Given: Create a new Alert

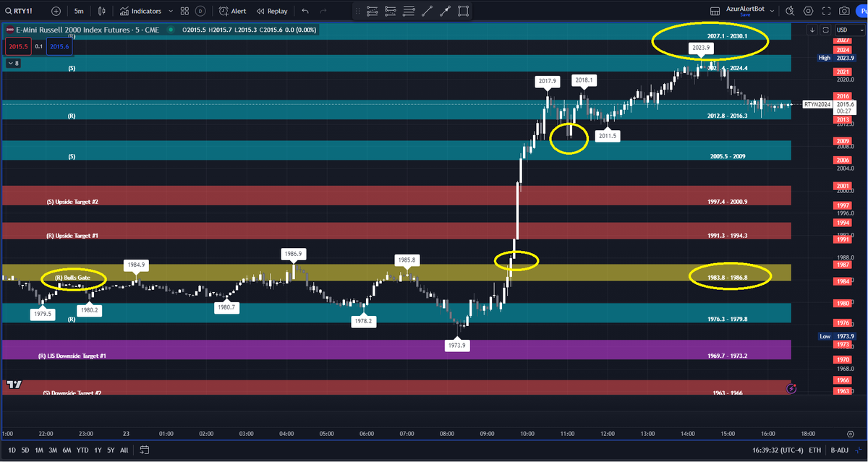Looking at the screenshot, I should pyautogui.click(x=233, y=11).
